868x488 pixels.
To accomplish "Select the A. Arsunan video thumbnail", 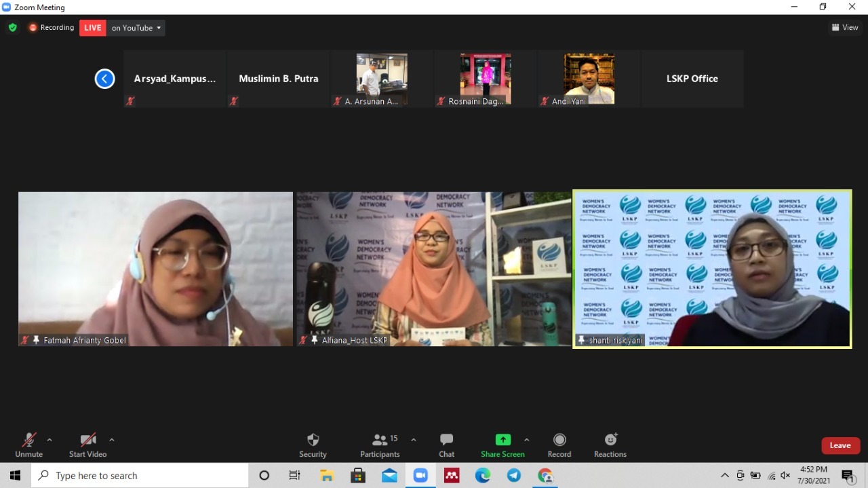I will coord(382,79).
